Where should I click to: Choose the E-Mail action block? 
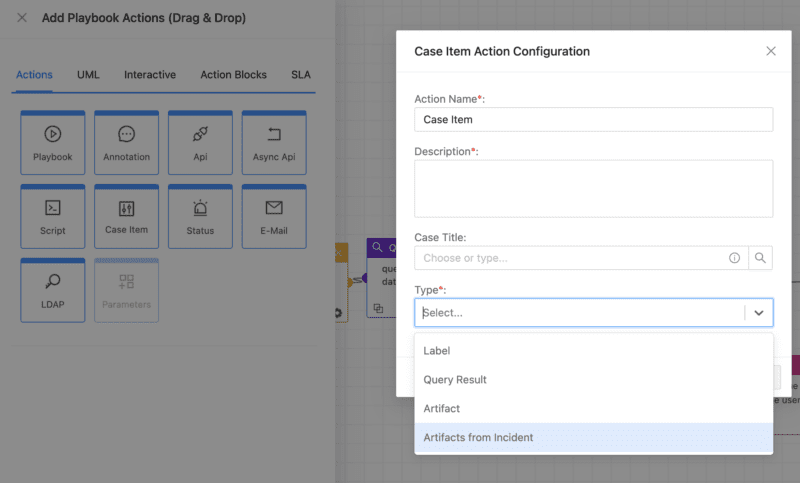[x=274, y=215]
